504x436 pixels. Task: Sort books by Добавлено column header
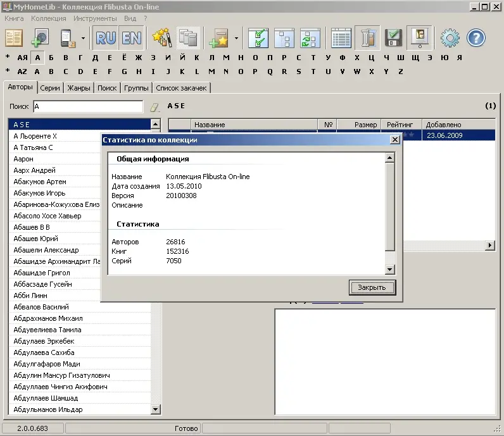458,125
